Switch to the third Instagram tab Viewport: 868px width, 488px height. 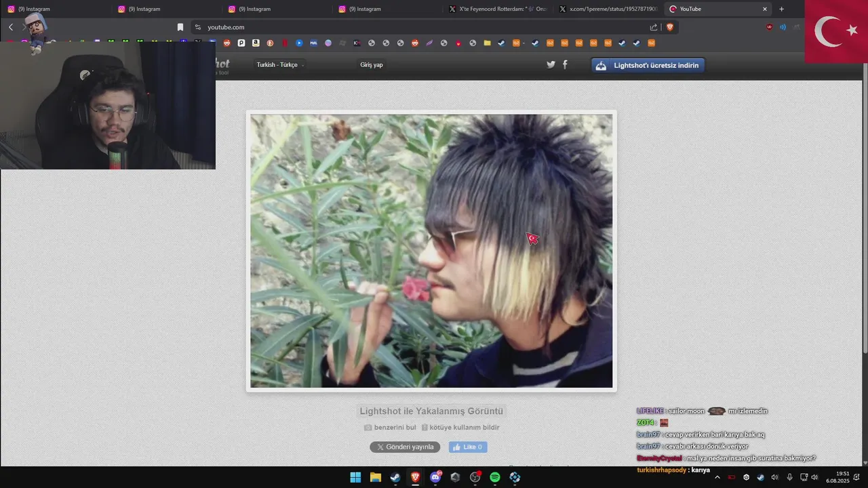pyautogui.click(x=278, y=9)
